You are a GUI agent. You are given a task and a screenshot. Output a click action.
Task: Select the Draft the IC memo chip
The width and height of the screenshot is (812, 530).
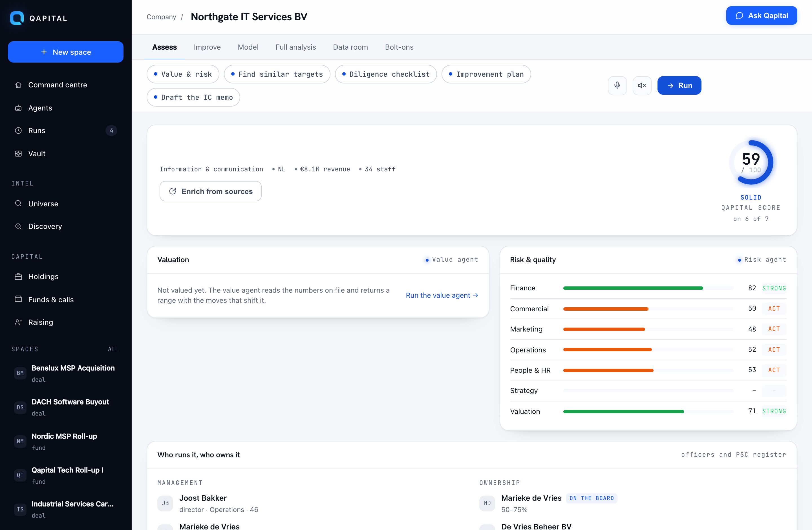(193, 97)
